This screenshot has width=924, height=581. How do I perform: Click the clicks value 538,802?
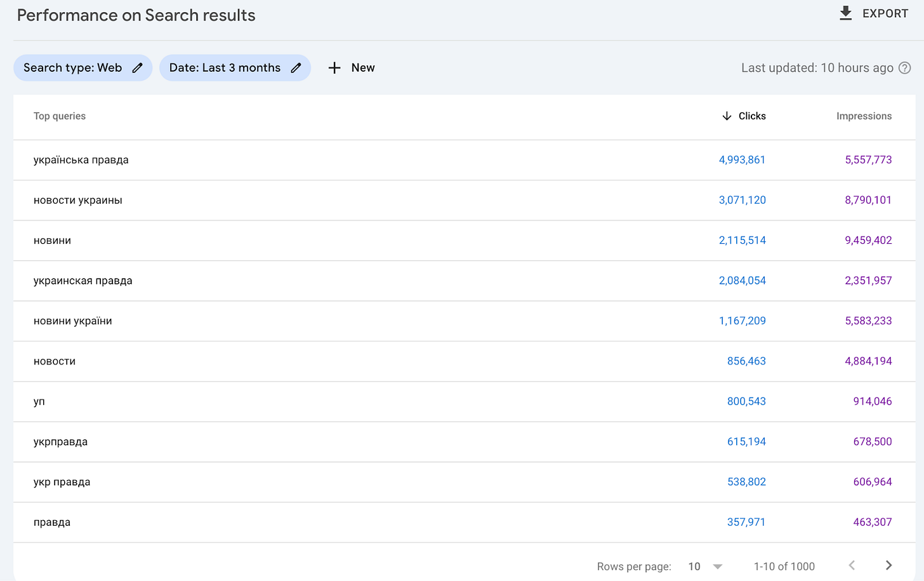tap(746, 482)
